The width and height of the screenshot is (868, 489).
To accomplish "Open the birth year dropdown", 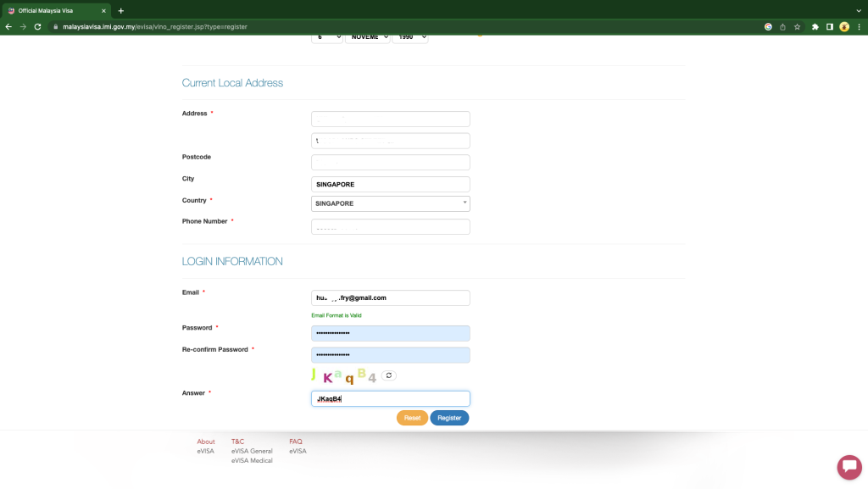I will [x=409, y=37].
